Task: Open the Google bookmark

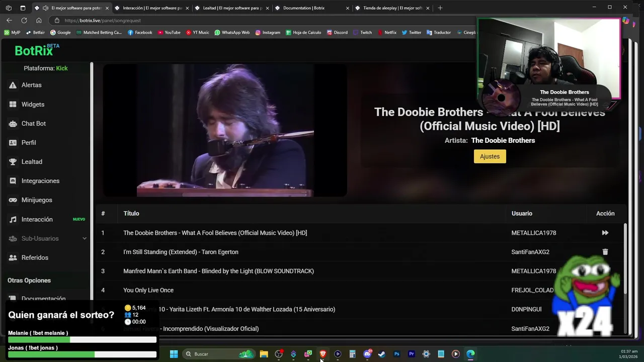Action: click(x=60, y=32)
